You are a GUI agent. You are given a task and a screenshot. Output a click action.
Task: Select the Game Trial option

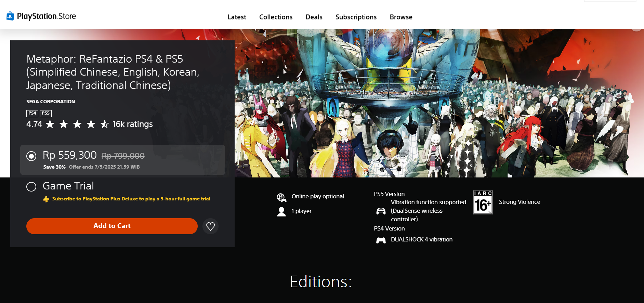31,187
